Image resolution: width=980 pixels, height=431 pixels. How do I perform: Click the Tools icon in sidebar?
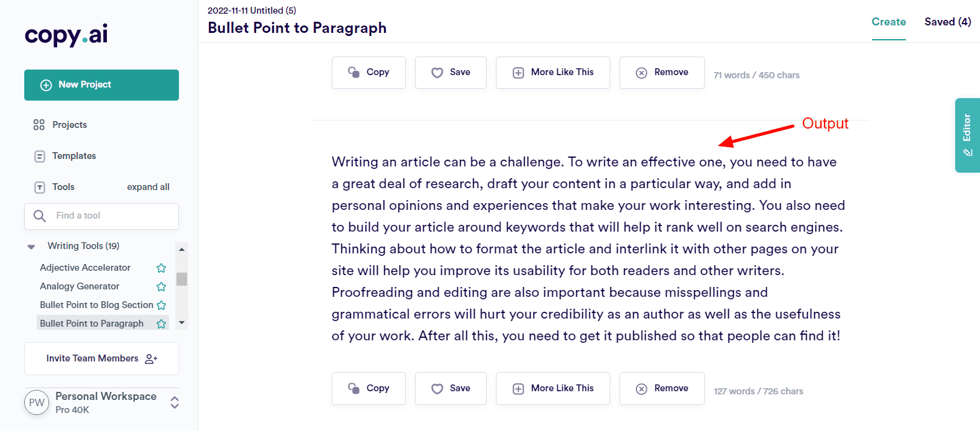tap(40, 187)
